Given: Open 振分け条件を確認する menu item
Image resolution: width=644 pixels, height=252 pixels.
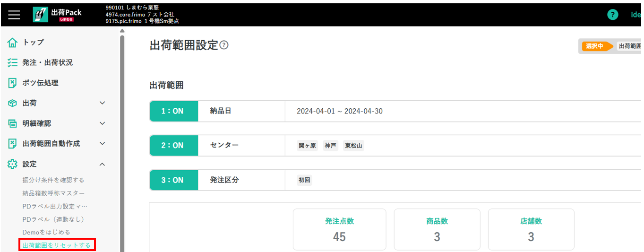Looking at the screenshot, I should [53, 180].
